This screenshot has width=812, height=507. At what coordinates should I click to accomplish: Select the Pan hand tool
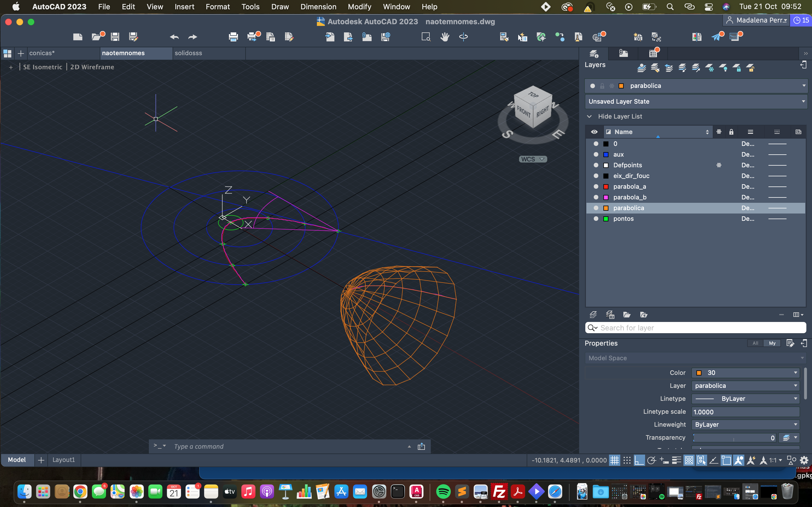click(x=445, y=37)
